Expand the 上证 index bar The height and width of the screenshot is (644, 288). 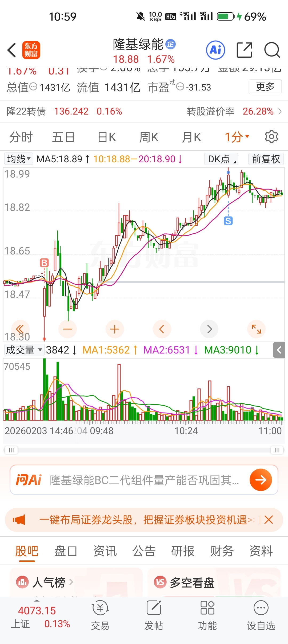(37, 601)
